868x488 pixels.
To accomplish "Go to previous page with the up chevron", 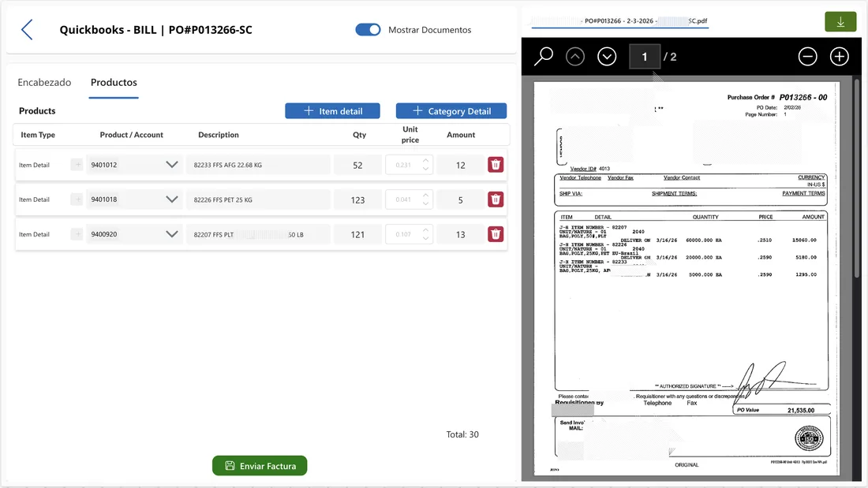I will [x=574, y=56].
